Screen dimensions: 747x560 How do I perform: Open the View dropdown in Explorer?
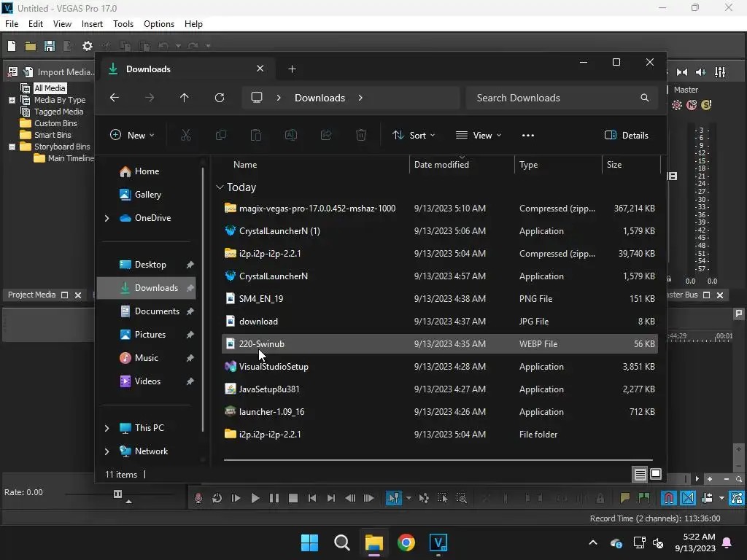pos(479,135)
